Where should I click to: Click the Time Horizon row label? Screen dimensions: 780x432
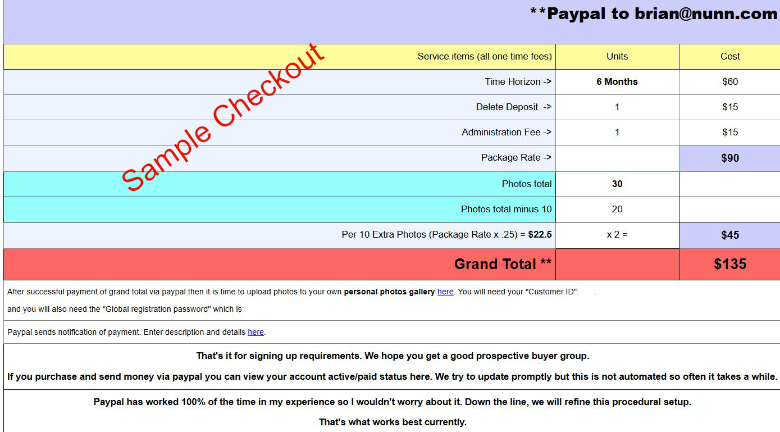coord(518,82)
